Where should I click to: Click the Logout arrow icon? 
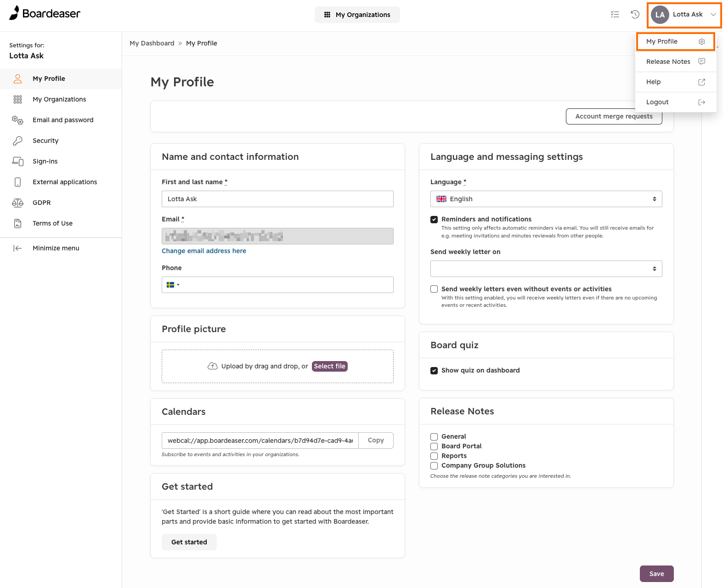(x=702, y=102)
